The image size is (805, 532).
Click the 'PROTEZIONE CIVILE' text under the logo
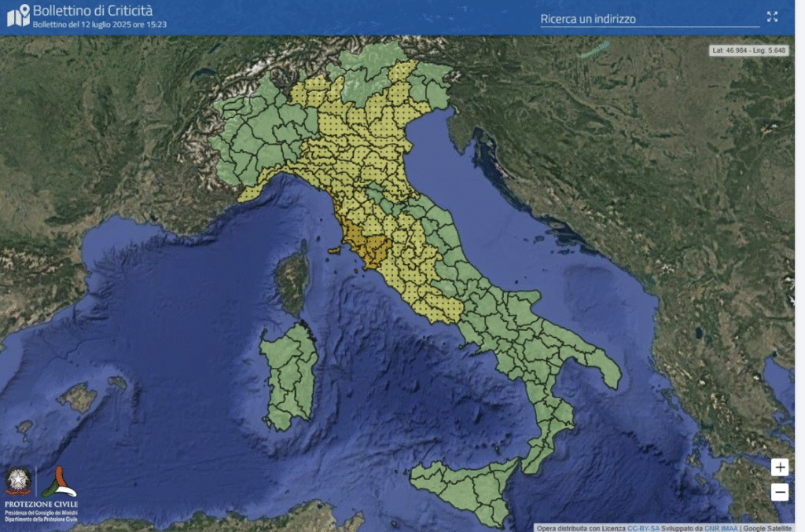pyautogui.click(x=41, y=504)
